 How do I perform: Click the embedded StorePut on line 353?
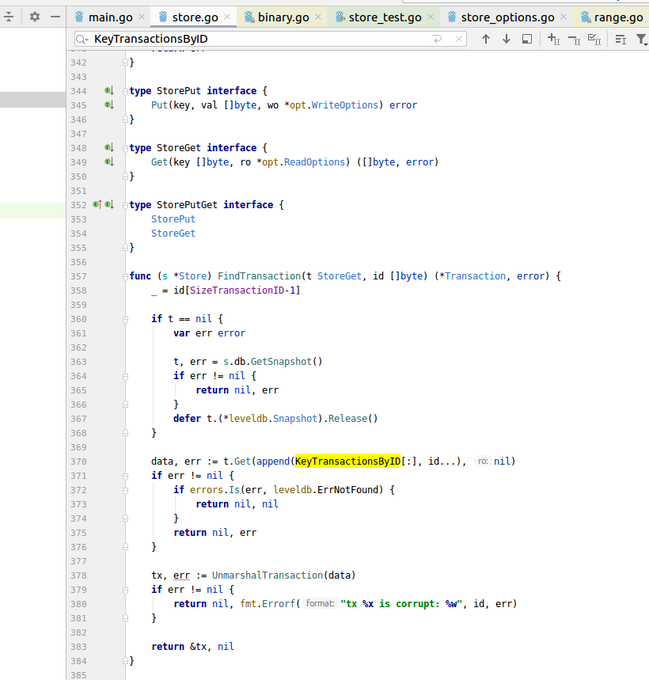click(x=173, y=219)
